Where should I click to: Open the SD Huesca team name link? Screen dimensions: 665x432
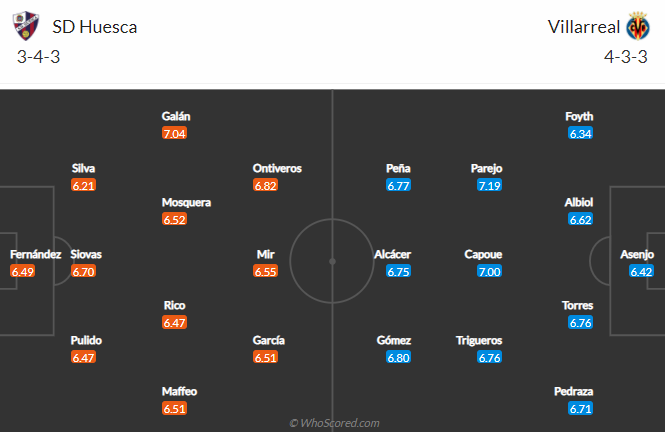(93, 26)
